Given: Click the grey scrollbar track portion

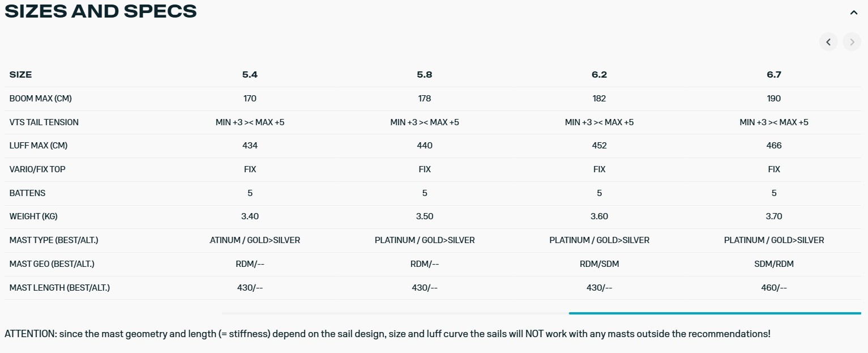Looking at the screenshot, I should coord(395,313).
